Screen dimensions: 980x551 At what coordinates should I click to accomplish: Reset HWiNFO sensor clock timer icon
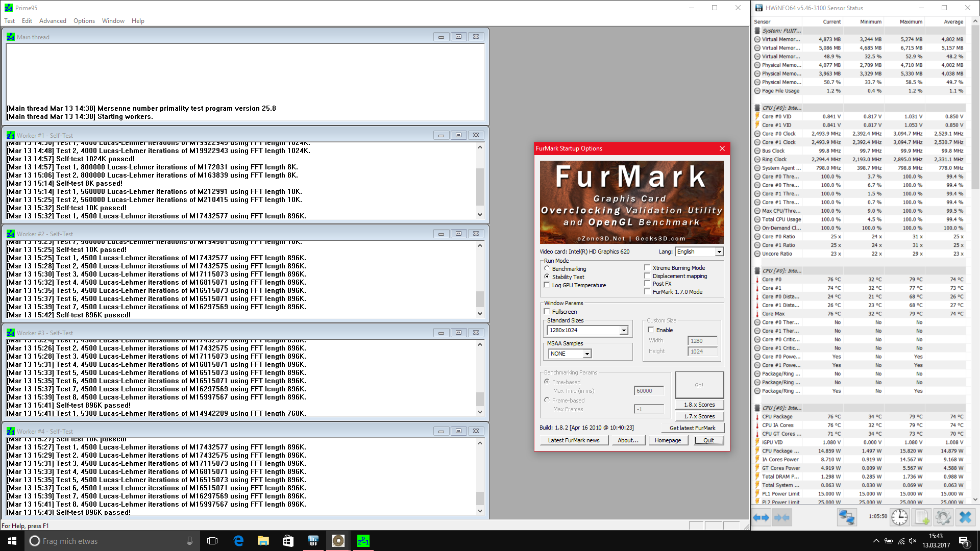[x=899, y=517]
